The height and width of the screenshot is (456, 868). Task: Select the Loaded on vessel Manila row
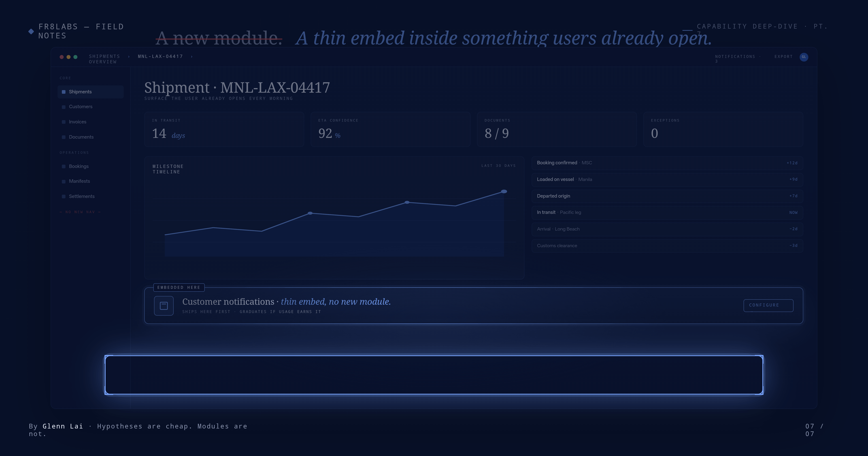click(x=667, y=180)
